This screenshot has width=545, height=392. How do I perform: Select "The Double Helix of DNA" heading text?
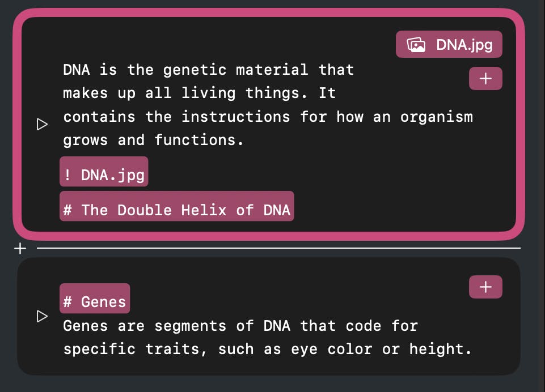185,210
